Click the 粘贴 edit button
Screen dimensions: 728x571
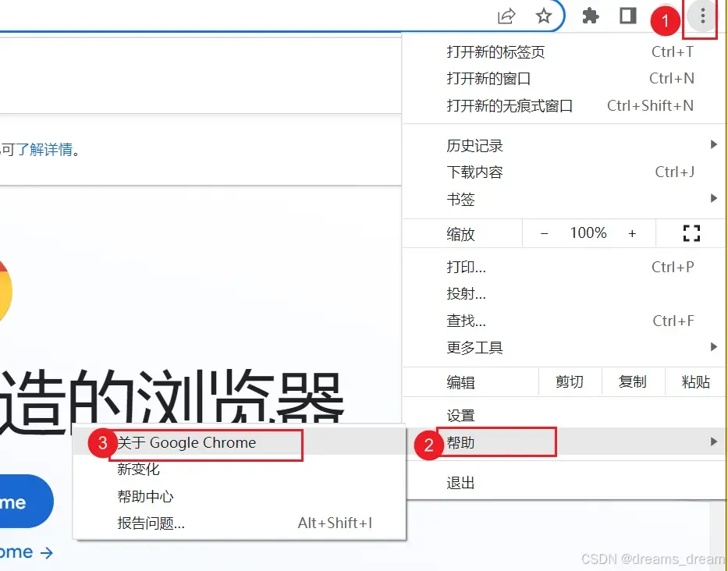pyautogui.click(x=695, y=381)
